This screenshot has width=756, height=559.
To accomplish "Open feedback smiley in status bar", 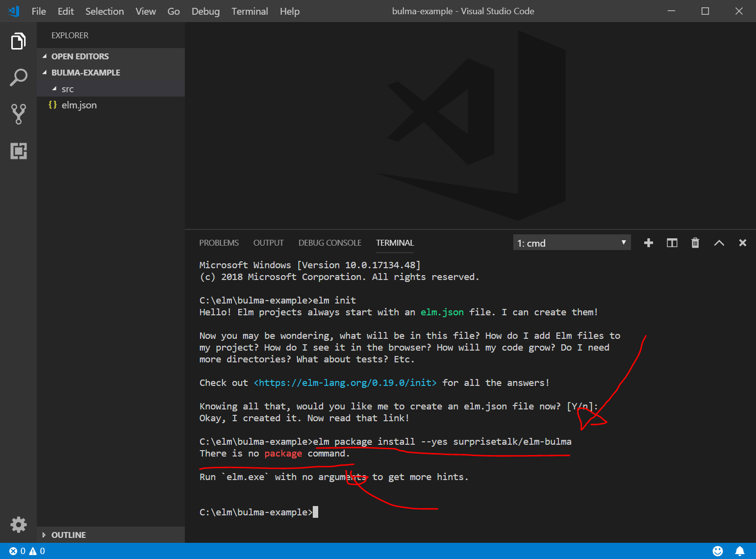I will [717, 551].
